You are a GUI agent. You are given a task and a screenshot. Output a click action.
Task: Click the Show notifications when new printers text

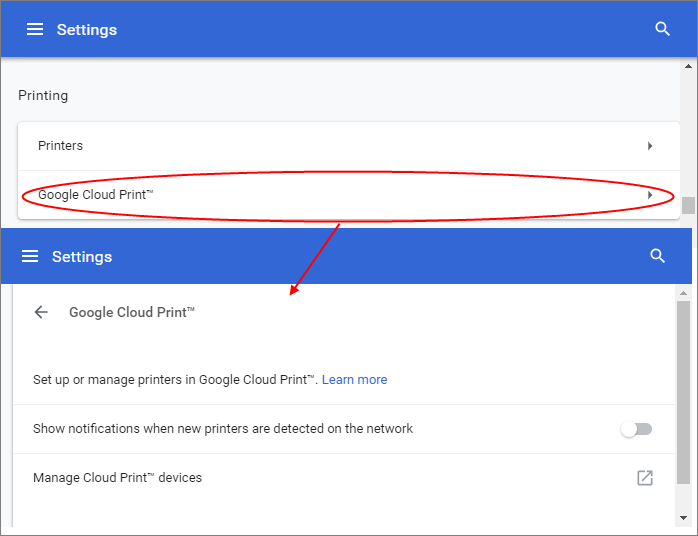(223, 429)
